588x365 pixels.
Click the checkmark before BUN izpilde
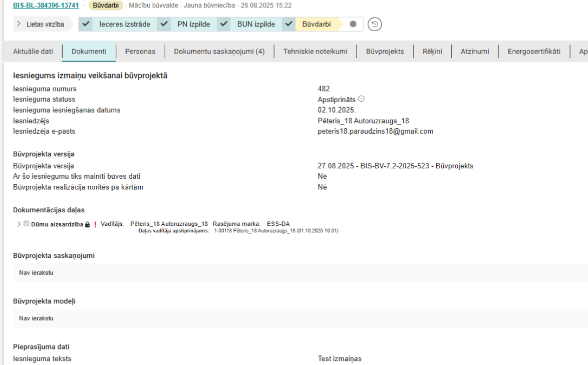[x=224, y=24]
